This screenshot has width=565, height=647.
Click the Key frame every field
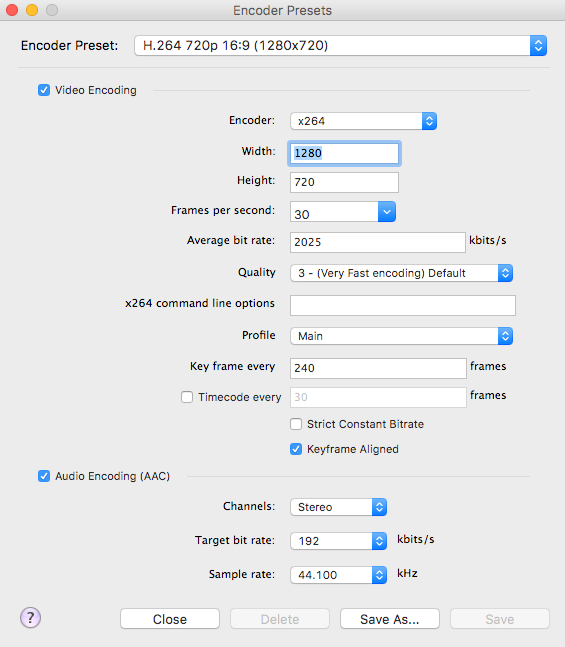[x=378, y=368]
